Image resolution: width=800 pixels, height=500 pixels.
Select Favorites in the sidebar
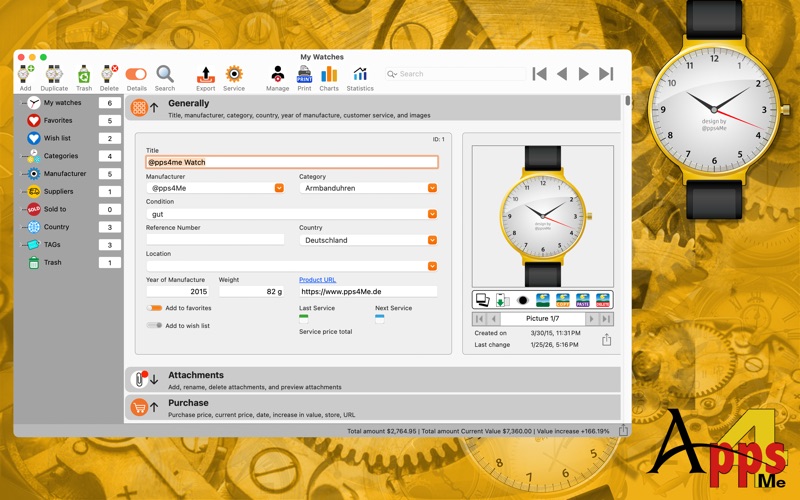58,120
